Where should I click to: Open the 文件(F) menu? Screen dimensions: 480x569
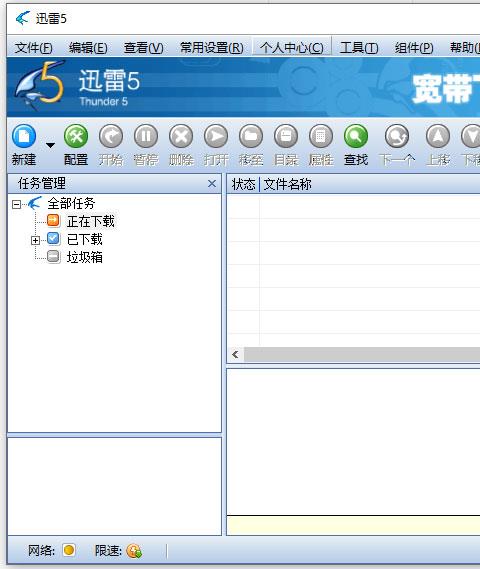tap(33, 48)
